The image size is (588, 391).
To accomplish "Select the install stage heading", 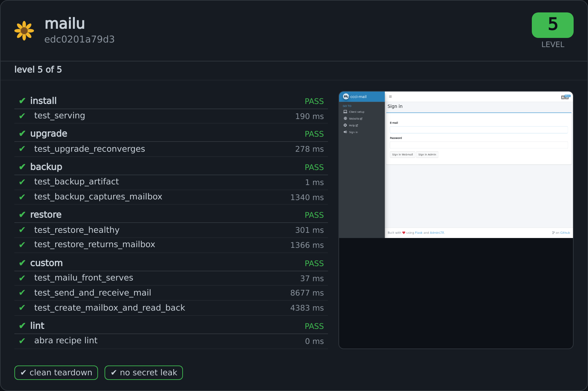I will 43,101.
